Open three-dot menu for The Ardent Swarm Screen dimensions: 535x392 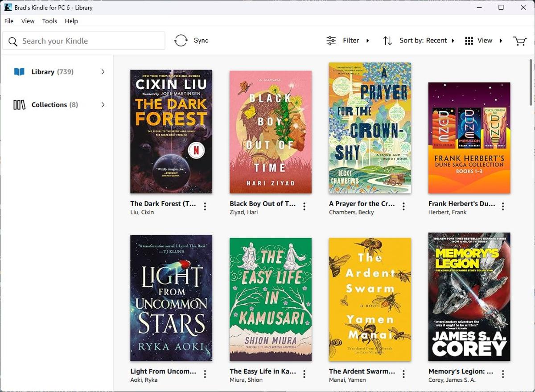404,374
